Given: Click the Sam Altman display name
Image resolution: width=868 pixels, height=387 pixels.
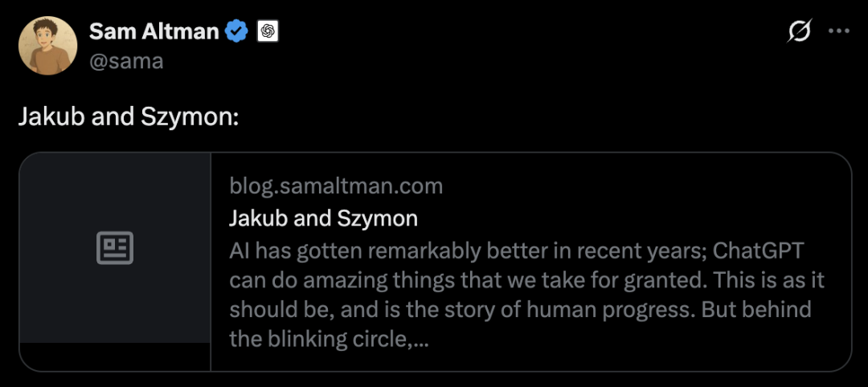Looking at the screenshot, I should (154, 31).
